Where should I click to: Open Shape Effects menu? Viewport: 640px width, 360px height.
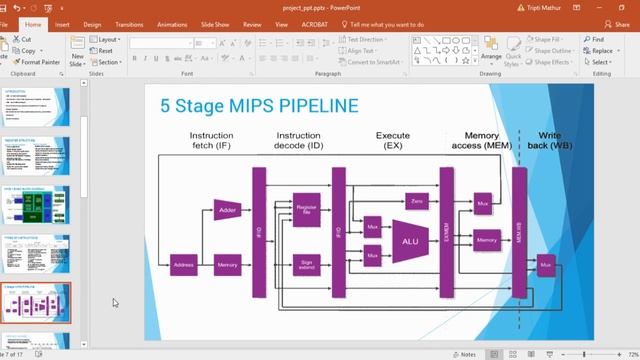click(549, 62)
